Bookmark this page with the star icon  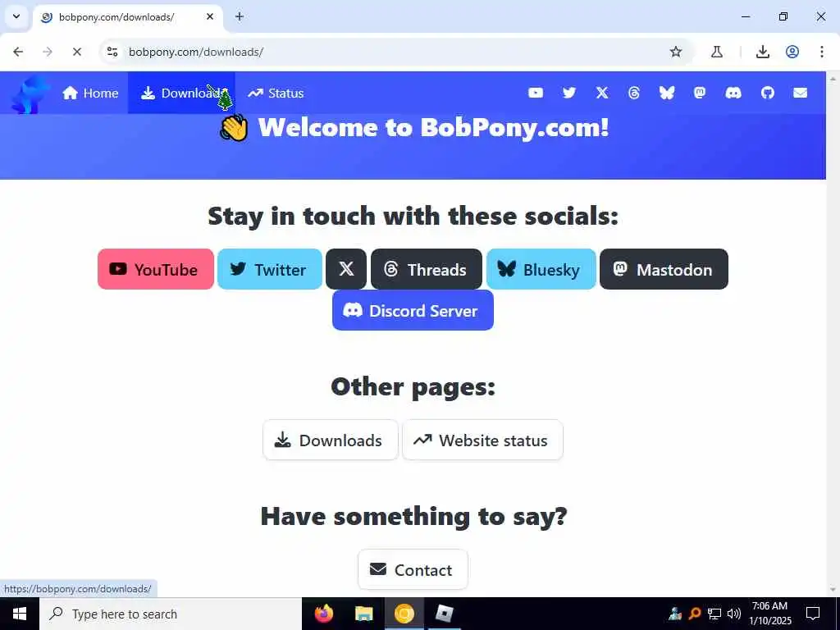click(676, 52)
